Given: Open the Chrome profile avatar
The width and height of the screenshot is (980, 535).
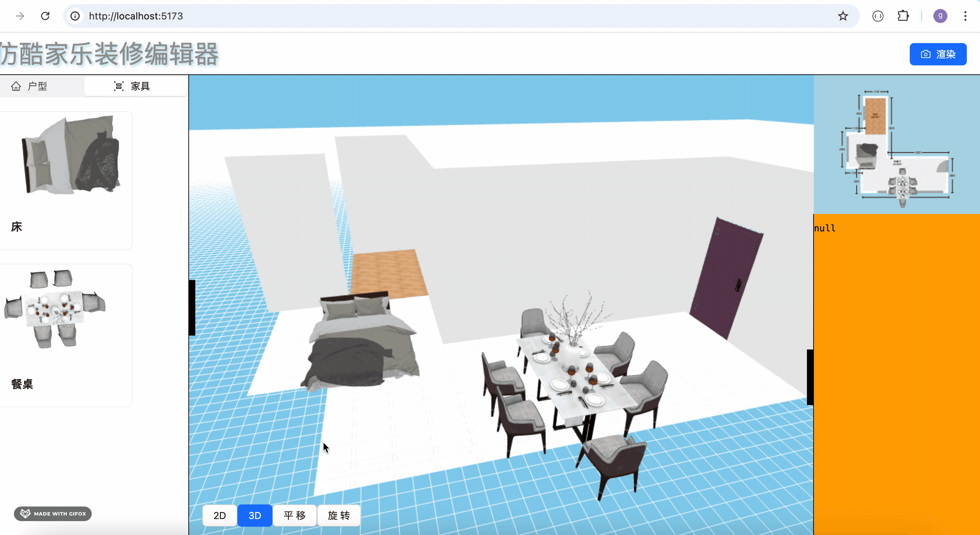Looking at the screenshot, I should (940, 16).
